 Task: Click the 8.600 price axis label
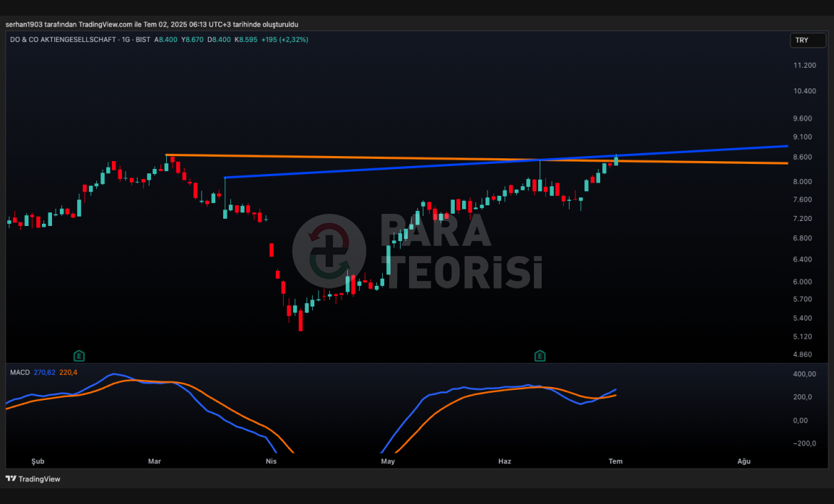[x=802, y=157]
